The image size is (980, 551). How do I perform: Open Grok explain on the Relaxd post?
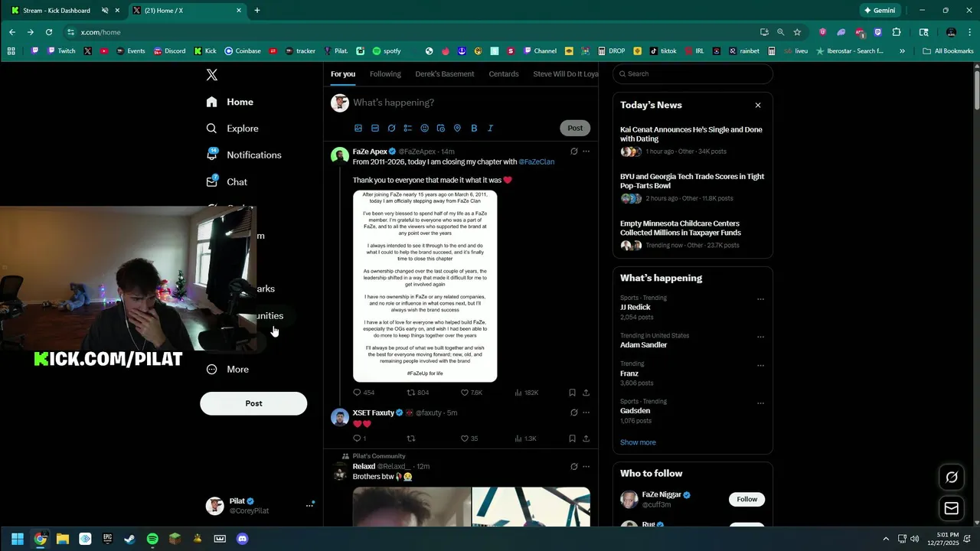click(x=573, y=466)
